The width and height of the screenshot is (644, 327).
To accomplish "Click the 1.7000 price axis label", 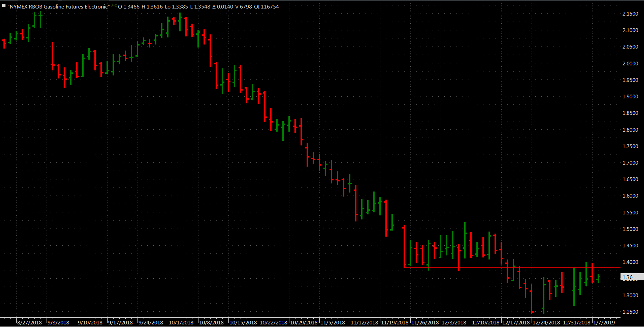I will click(630, 163).
